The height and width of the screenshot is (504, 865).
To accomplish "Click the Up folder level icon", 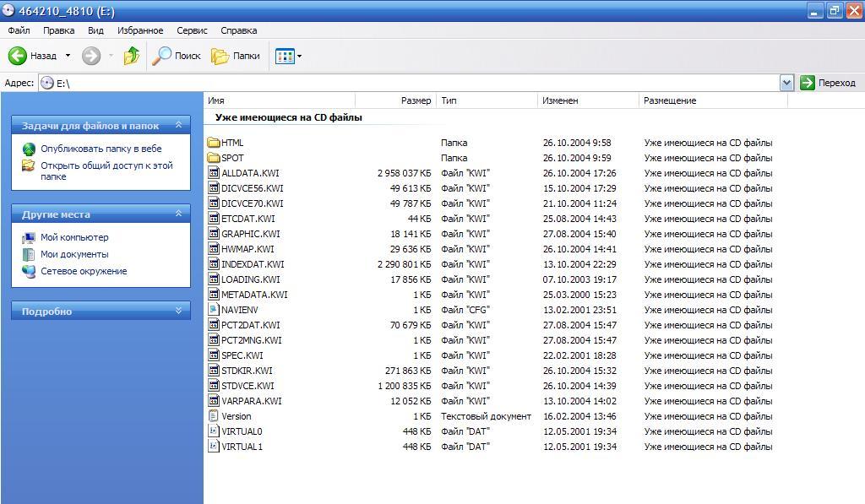I will [131, 56].
